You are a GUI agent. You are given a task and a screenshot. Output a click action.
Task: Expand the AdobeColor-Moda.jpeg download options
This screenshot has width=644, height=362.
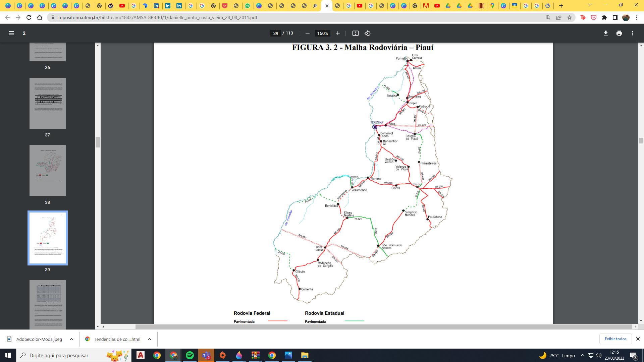(x=71, y=339)
